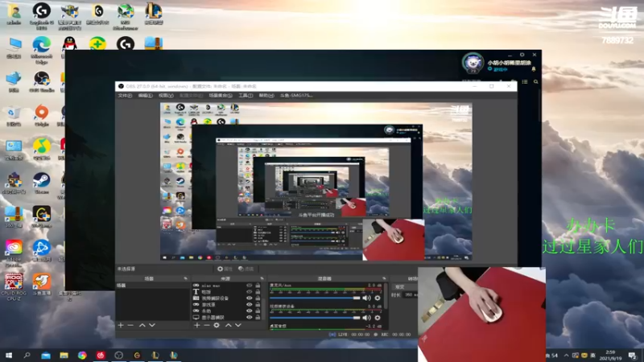644x362 pixels.
Task: Open the Steam desktop icon
Action: point(42,183)
